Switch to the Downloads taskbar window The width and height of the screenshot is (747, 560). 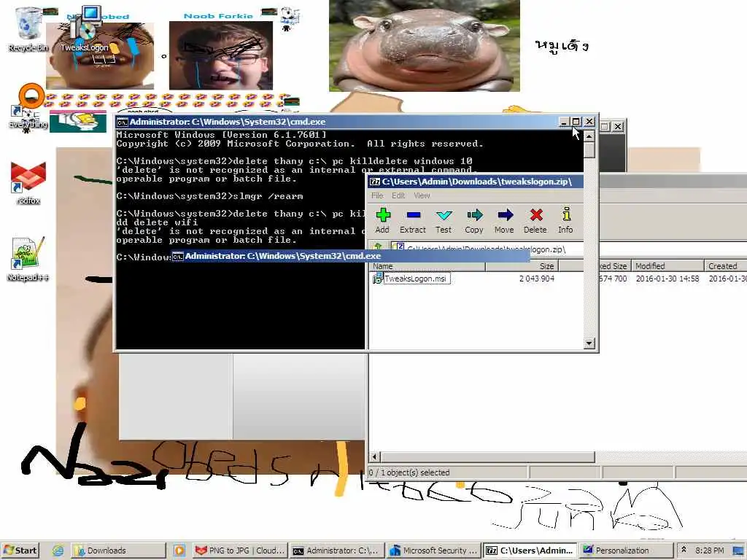[118, 551]
